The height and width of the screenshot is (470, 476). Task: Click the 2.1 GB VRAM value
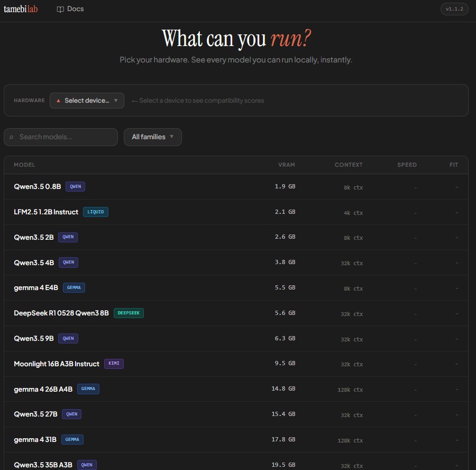point(285,212)
